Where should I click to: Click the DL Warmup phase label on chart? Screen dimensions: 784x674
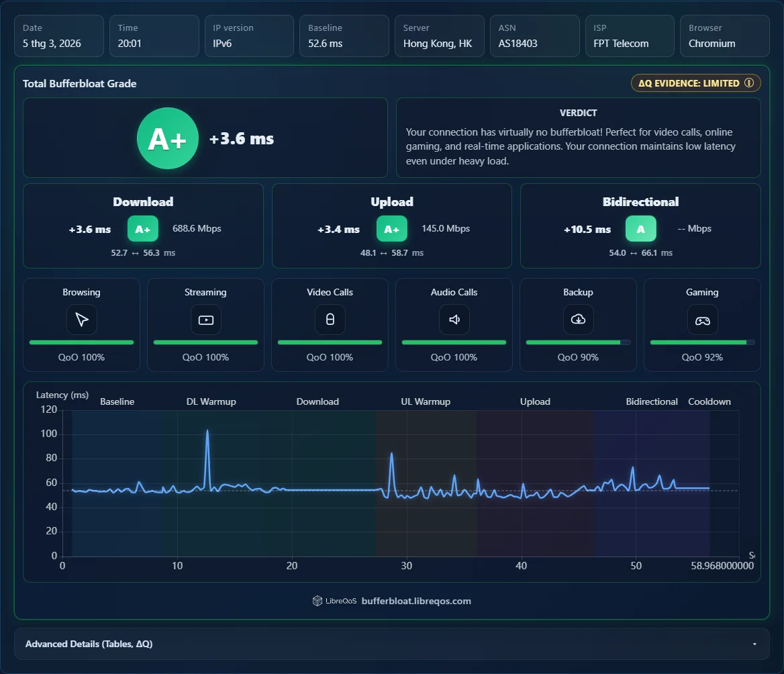pyautogui.click(x=211, y=401)
